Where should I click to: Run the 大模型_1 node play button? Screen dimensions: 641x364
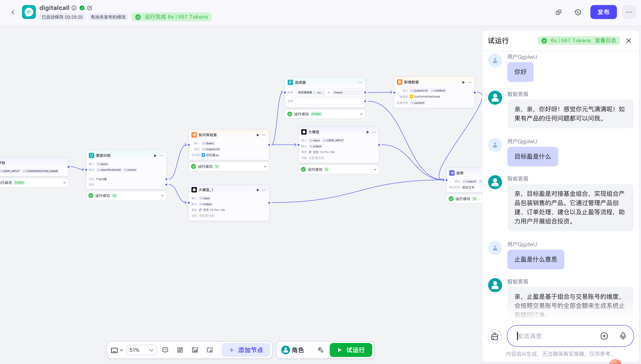[258, 190]
